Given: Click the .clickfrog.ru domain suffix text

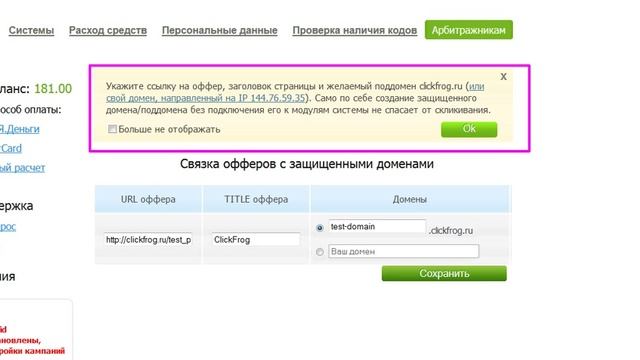Looking at the screenshot, I should 451,231.
